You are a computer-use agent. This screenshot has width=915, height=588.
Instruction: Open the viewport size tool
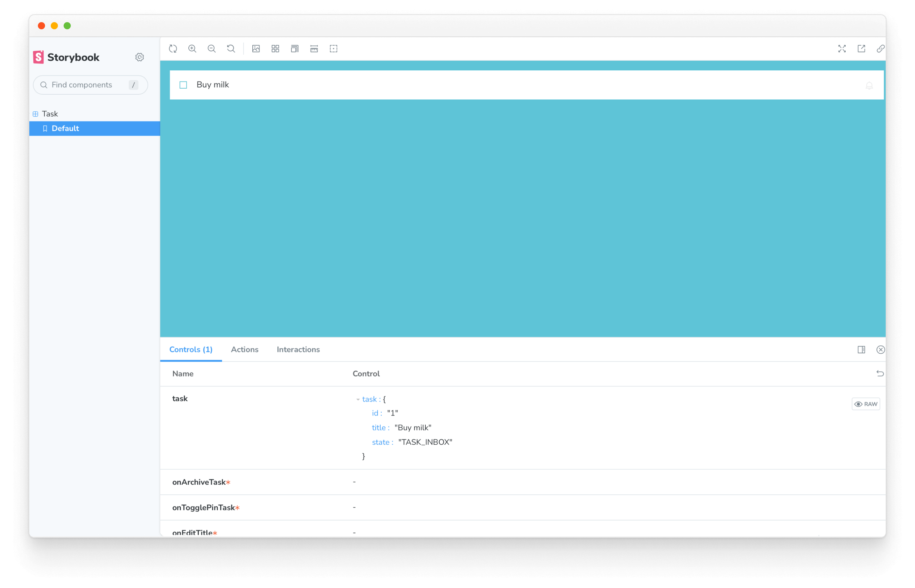click(295, 49)
